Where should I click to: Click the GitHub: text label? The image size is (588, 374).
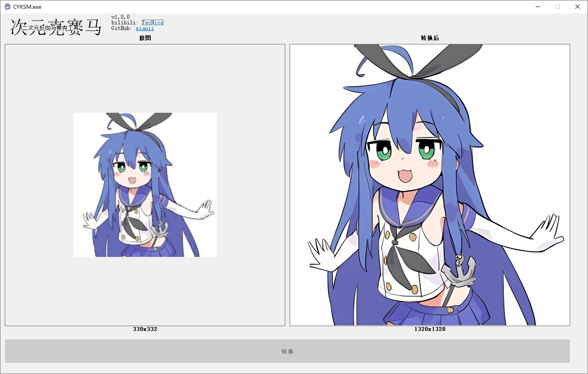pos(122,28)
